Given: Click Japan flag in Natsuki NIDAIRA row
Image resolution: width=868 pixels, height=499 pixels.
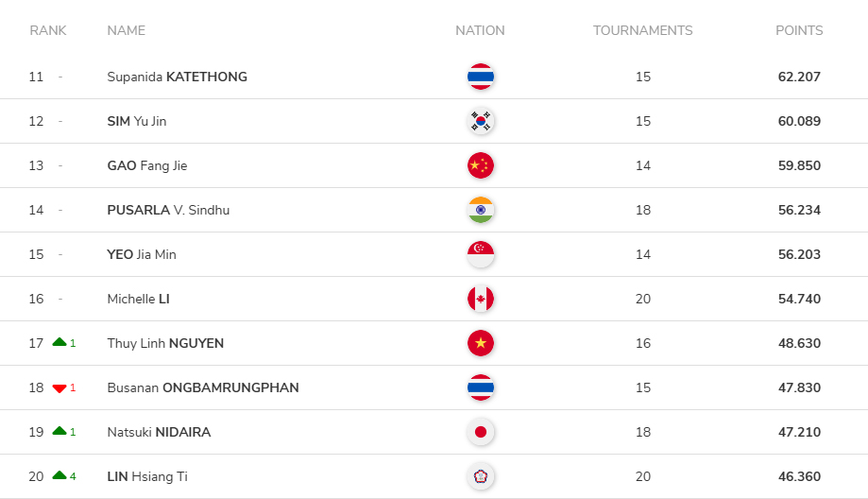Looking at the screenshot, I should pos(481,432).
